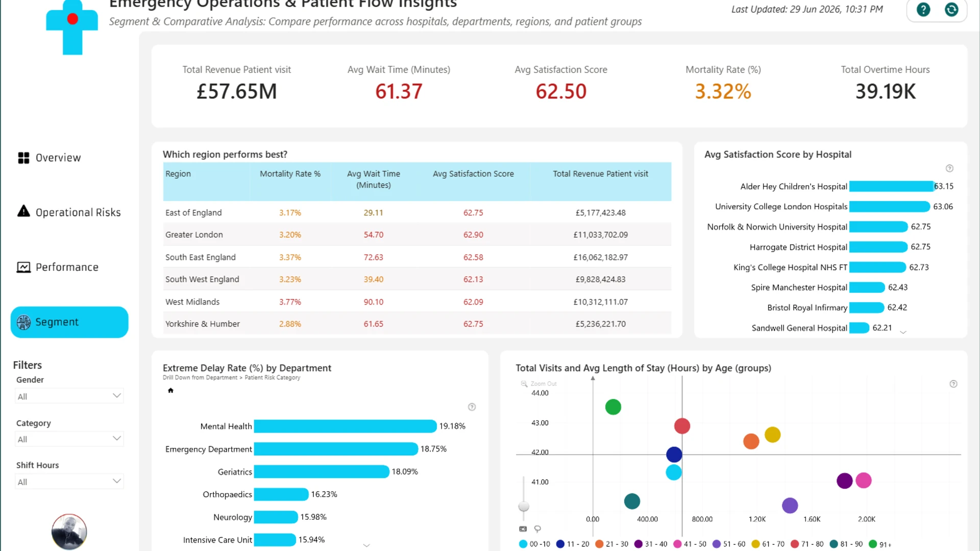Image resolution: width=980 pixels, height=551 pixels.
Task: Click the info icon on Extreme Delay chart
Action: [472, 407]
